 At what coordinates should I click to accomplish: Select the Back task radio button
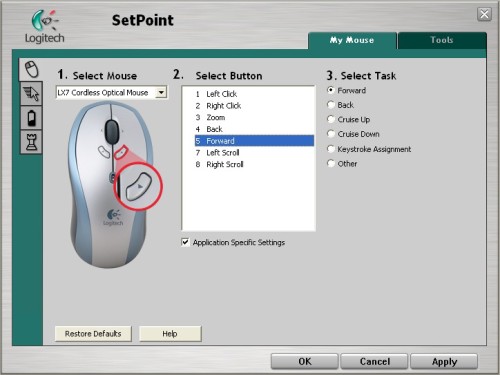[x=330, y=105]
